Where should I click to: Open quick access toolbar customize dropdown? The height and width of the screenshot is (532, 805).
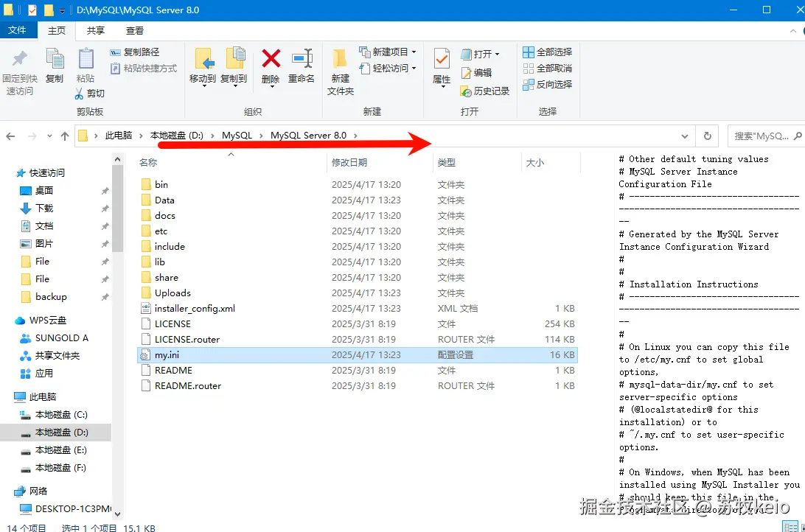(62, 10)
